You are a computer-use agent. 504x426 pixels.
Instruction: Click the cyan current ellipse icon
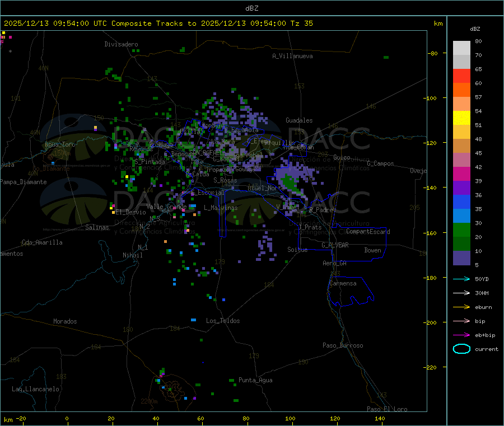click(461, 349)
